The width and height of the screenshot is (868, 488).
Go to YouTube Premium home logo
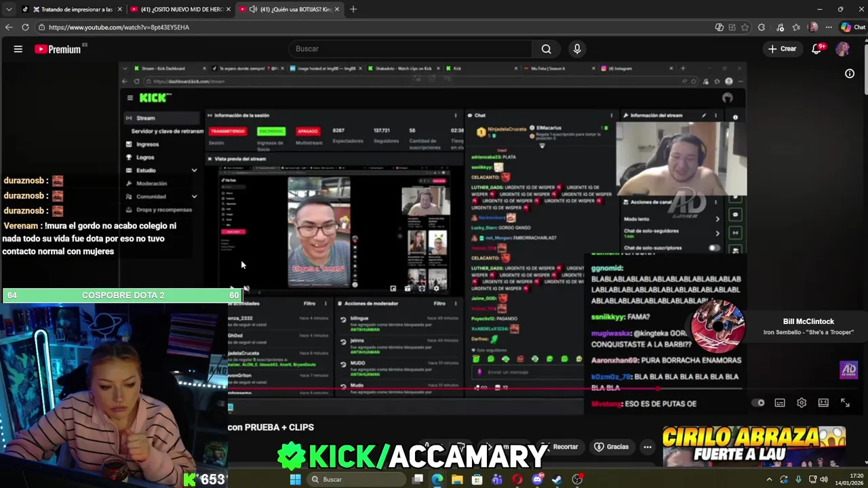[58, 49]
